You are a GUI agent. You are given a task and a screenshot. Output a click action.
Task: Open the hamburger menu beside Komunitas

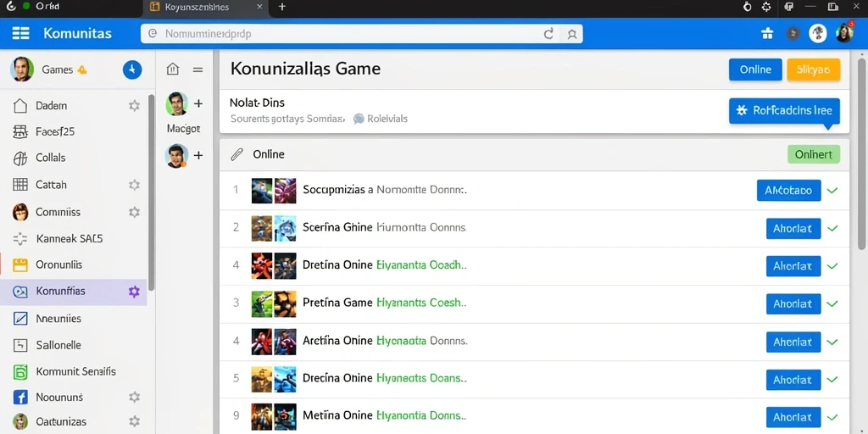click(20, 34)
